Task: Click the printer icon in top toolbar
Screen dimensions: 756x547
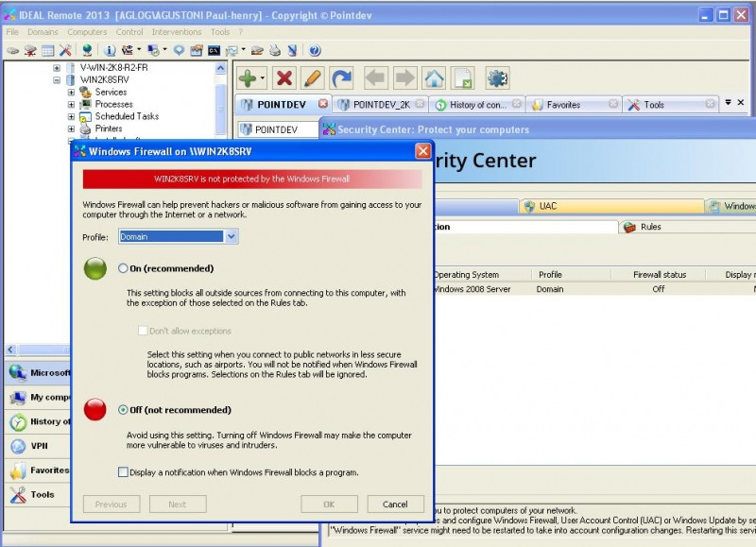Action: click(x=275, y=51)
